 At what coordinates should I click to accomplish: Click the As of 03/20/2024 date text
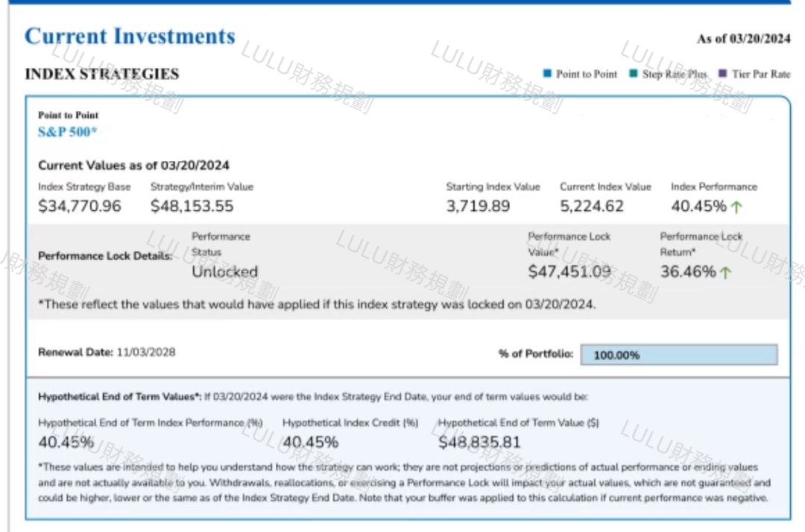coord(743,39)
